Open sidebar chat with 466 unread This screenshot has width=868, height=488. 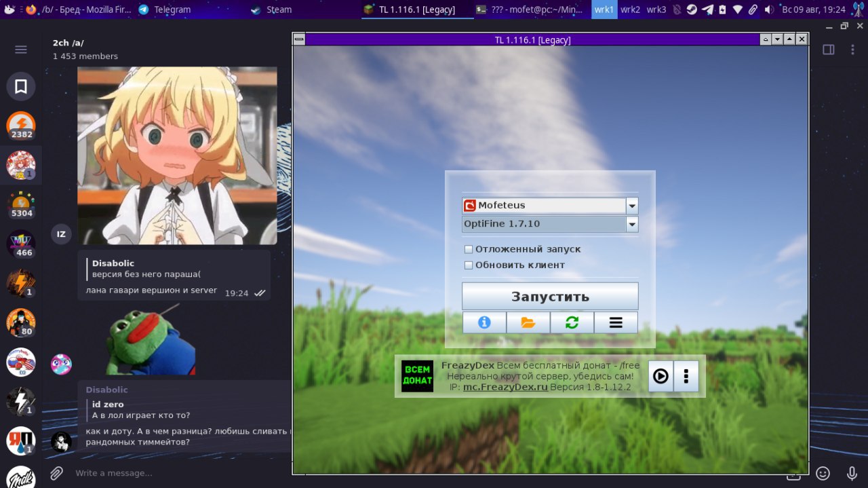tap(21, 244)
